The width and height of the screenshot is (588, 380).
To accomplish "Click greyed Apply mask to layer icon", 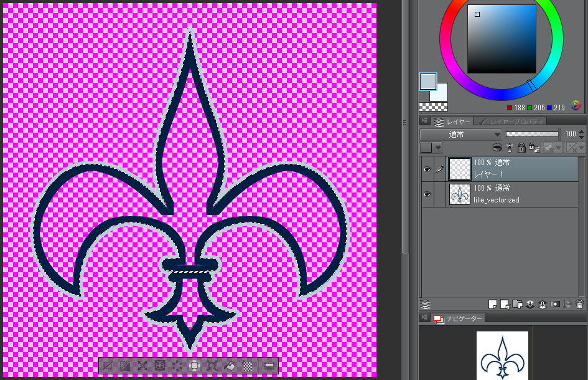I will pos(567,304).
